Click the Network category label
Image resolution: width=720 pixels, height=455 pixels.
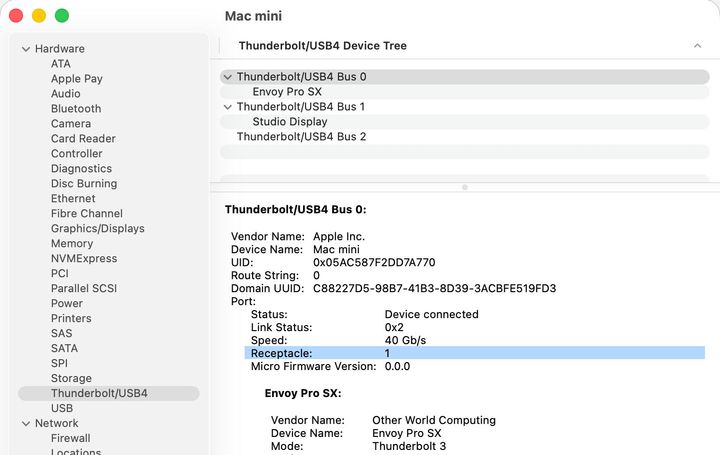pyautogui.click(x=56, y=423)
